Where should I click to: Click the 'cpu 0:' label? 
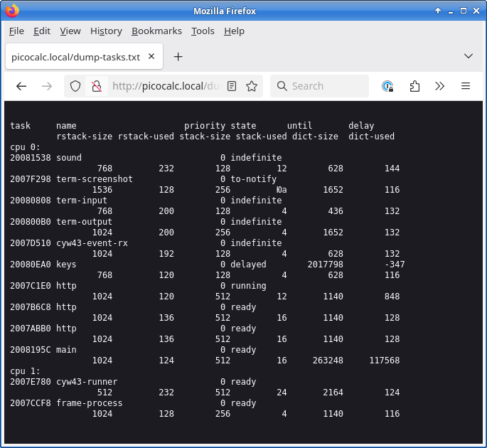pyautogui.click(x=25, y=147)
